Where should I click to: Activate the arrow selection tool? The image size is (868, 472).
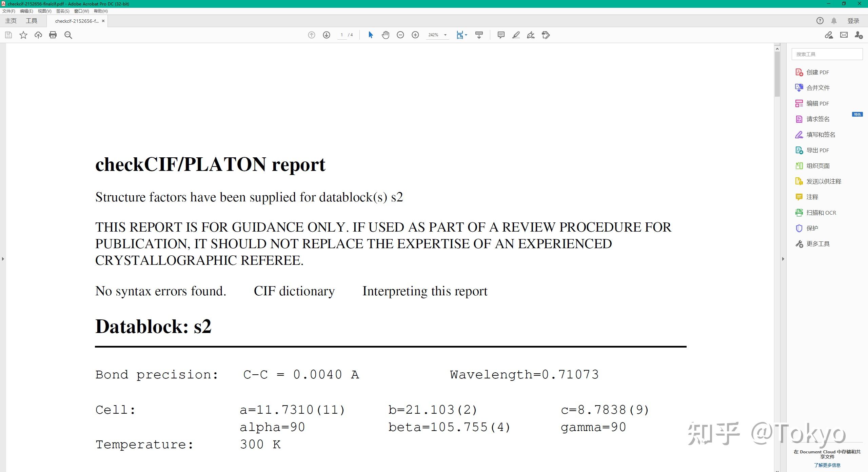point(371,35)
